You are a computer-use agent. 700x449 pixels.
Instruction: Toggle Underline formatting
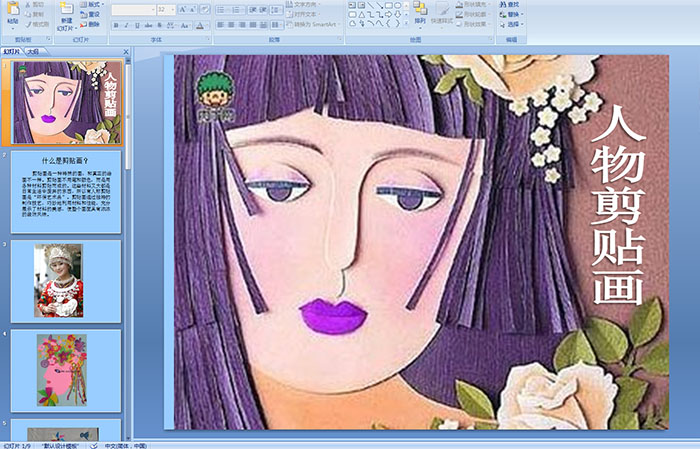point(138,25)
